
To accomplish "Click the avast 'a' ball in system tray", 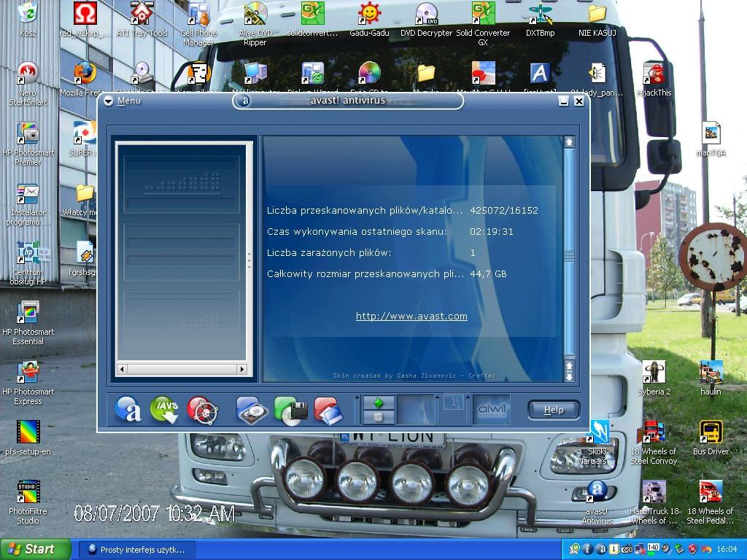I will click(x=600, y=549).
